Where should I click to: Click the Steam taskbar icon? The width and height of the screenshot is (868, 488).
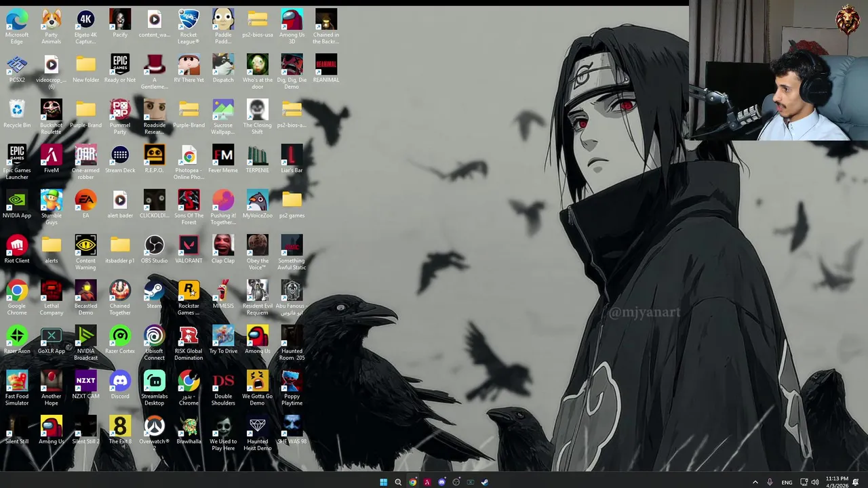point(484,482)
